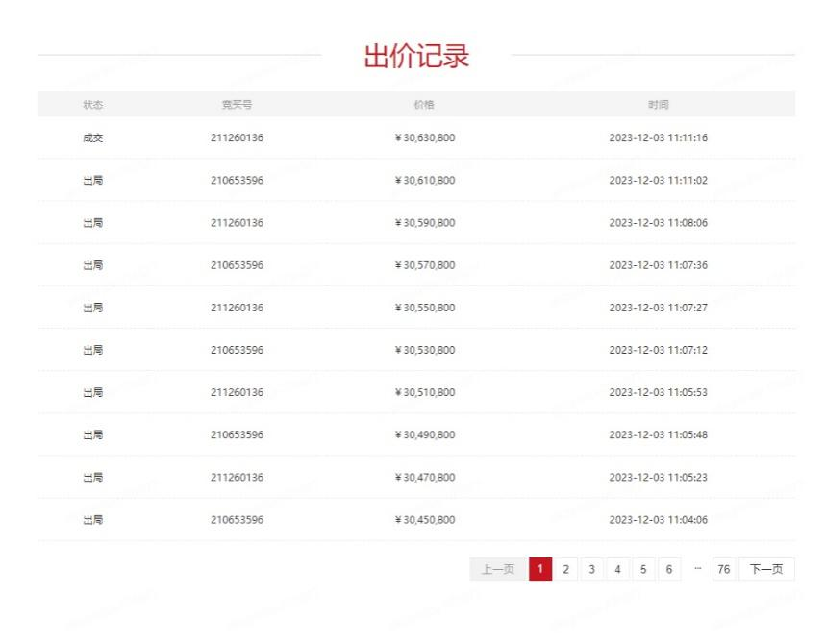Click the 状态 column header
Image resolution: width=826 pixels, height=644 pixels.
[x=93, y=104]
